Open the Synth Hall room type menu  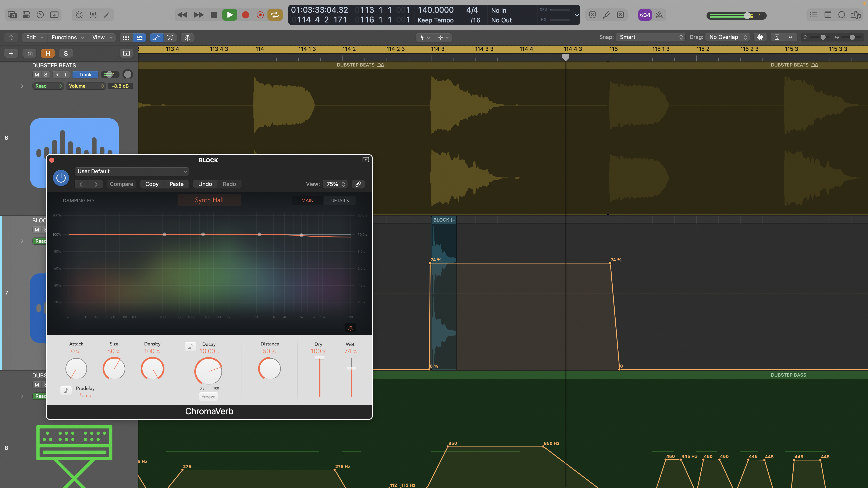[209, 200]
